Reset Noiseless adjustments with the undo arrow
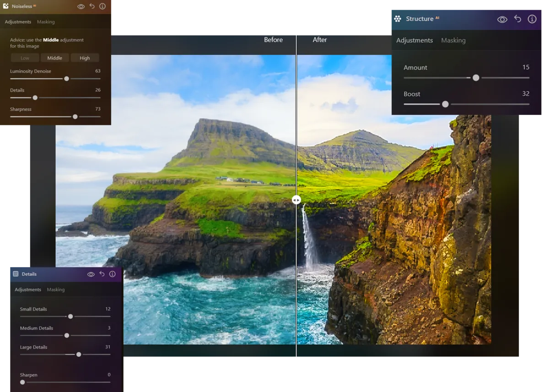 point(91,6)
